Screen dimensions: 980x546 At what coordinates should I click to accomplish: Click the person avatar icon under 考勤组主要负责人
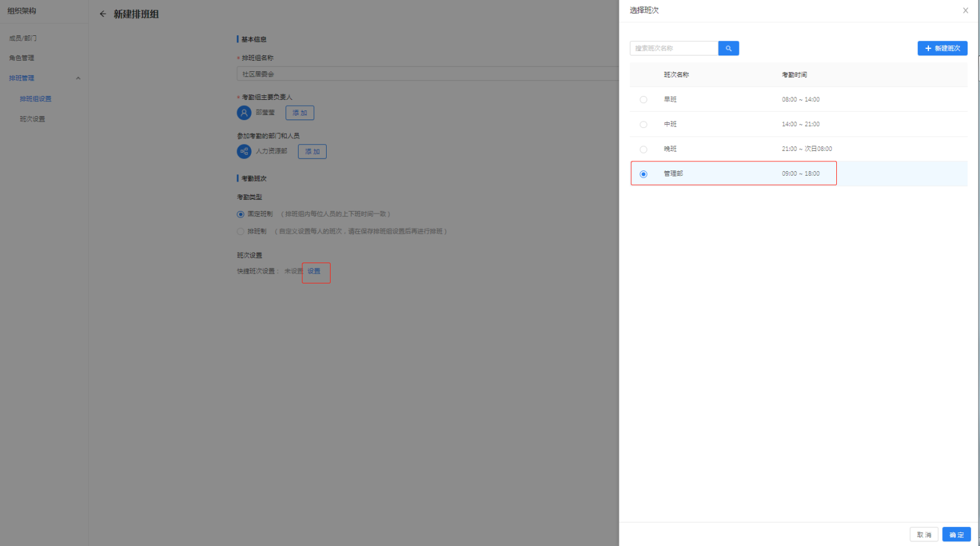tap(244, 113)
